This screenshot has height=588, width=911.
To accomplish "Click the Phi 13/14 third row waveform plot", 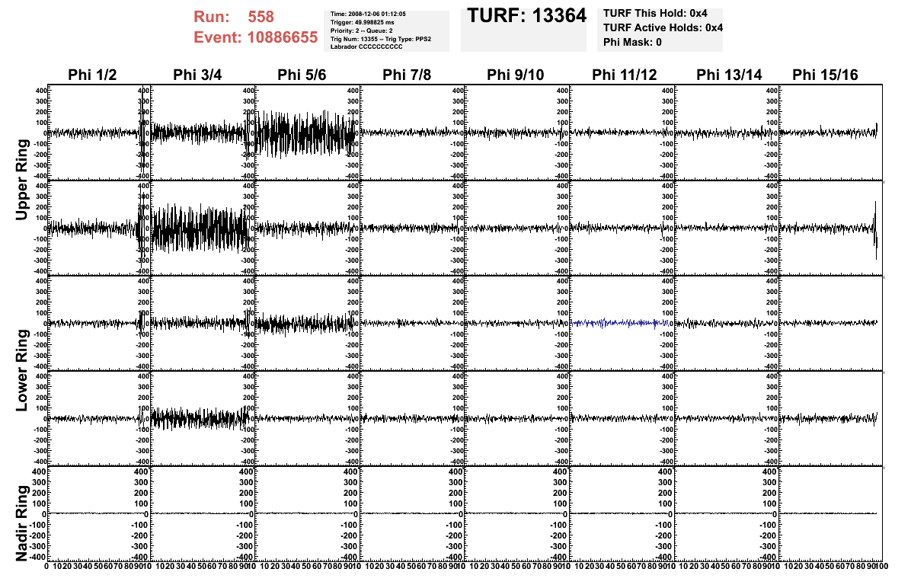I will click(726, 323).
